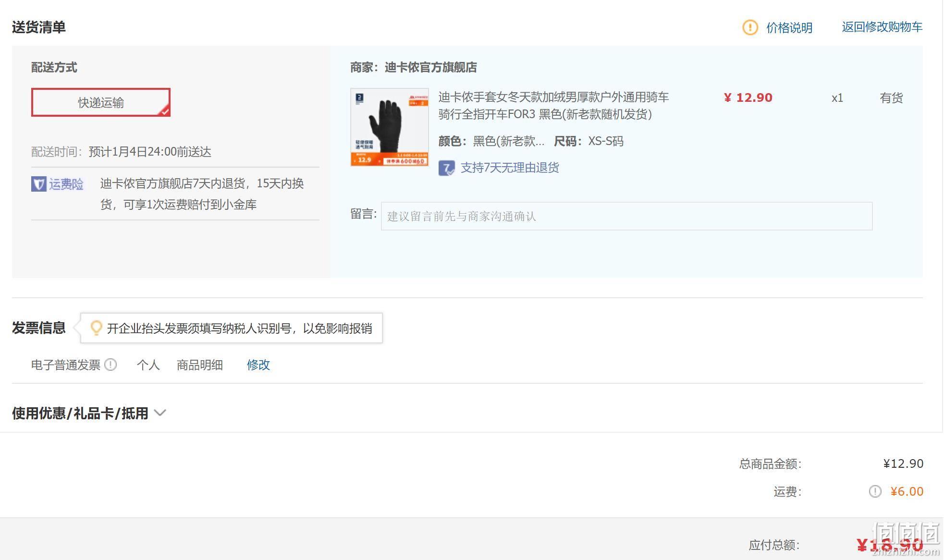
Task: Click the 7-day return badge icon
Action: click(446, 168)
